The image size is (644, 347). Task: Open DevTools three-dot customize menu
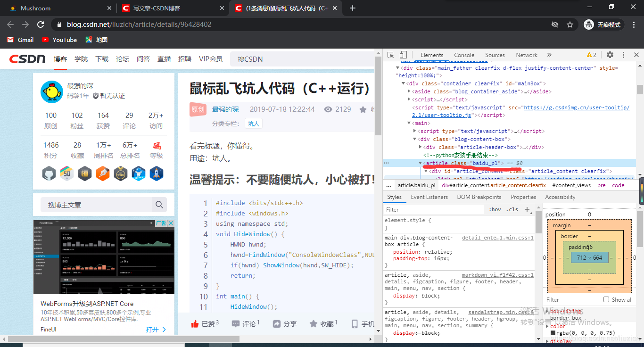coord(623,55)
